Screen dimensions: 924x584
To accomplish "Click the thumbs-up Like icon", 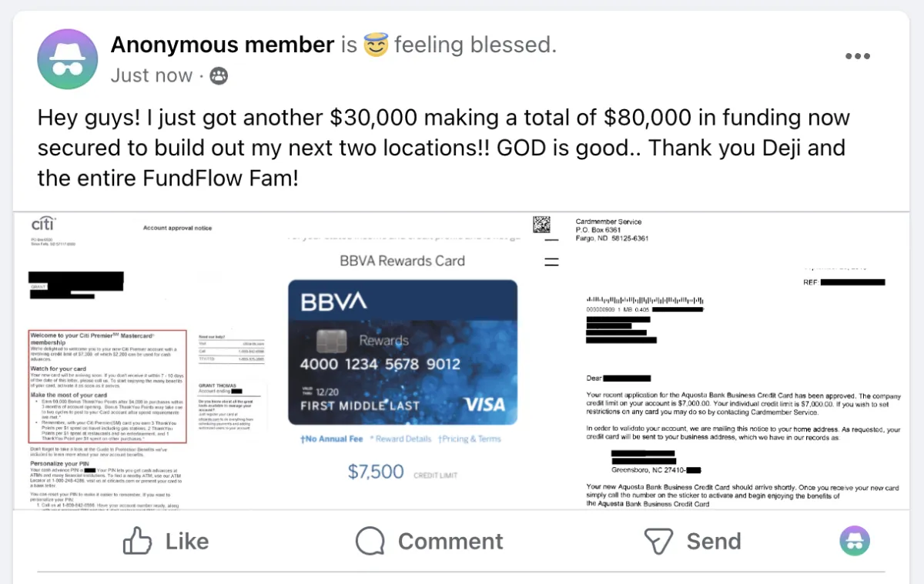I will pyautogui.click(x=138, y=541).
